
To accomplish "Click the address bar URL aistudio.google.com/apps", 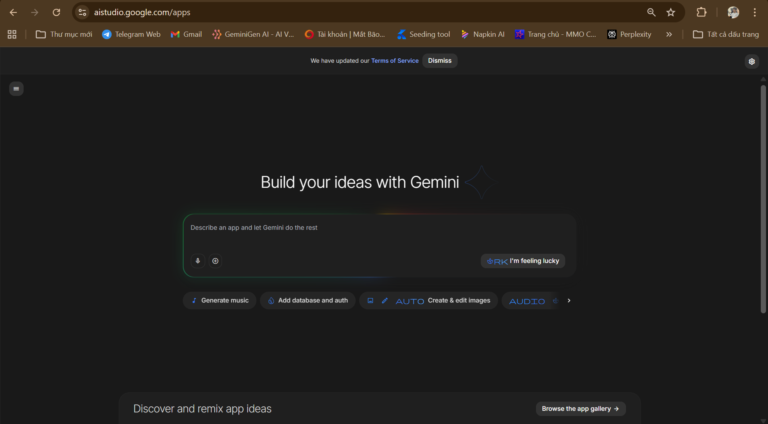I will [142, 12].
